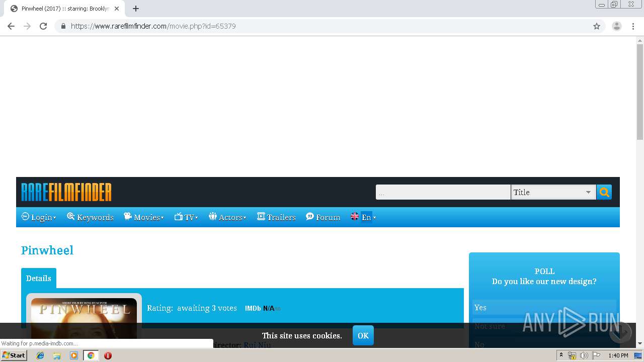The height and width of the screenshot is (362, 644).
Task: Click the RareFilmFinder logo
Action: [x=66, y=192]
